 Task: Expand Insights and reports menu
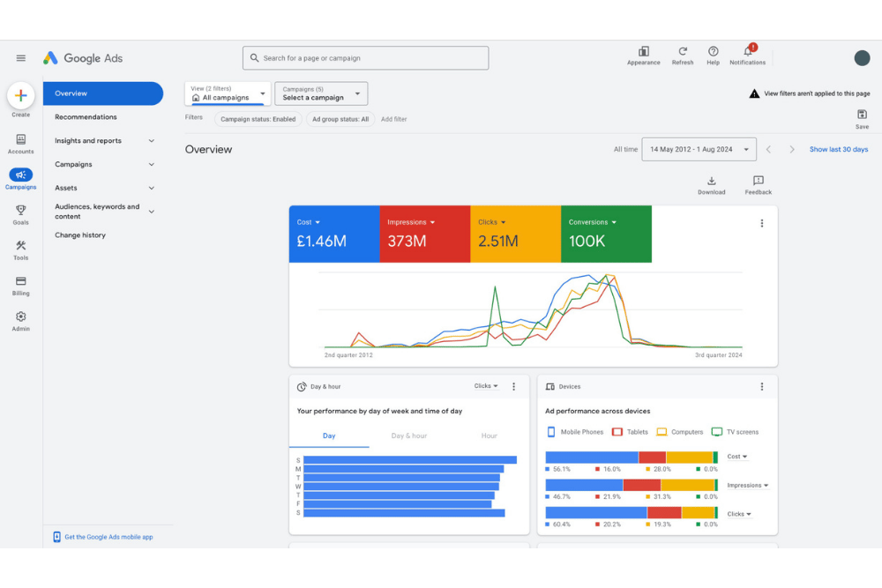coord(104,141)
